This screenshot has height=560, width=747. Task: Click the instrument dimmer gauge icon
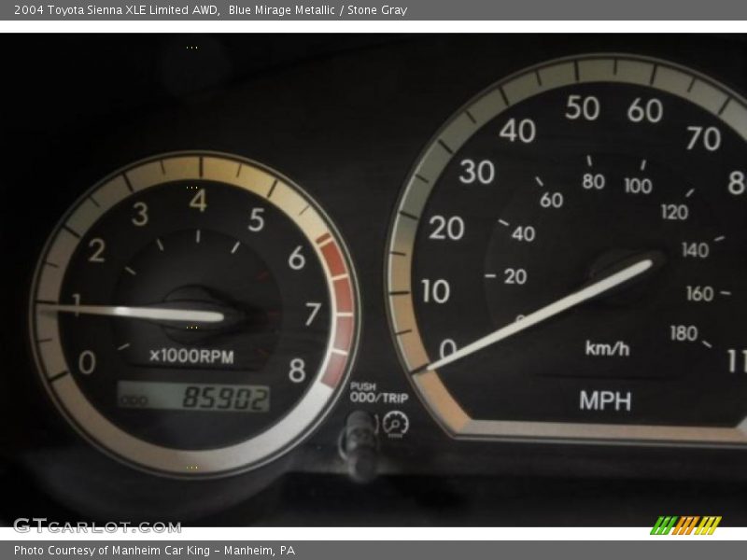395,424
